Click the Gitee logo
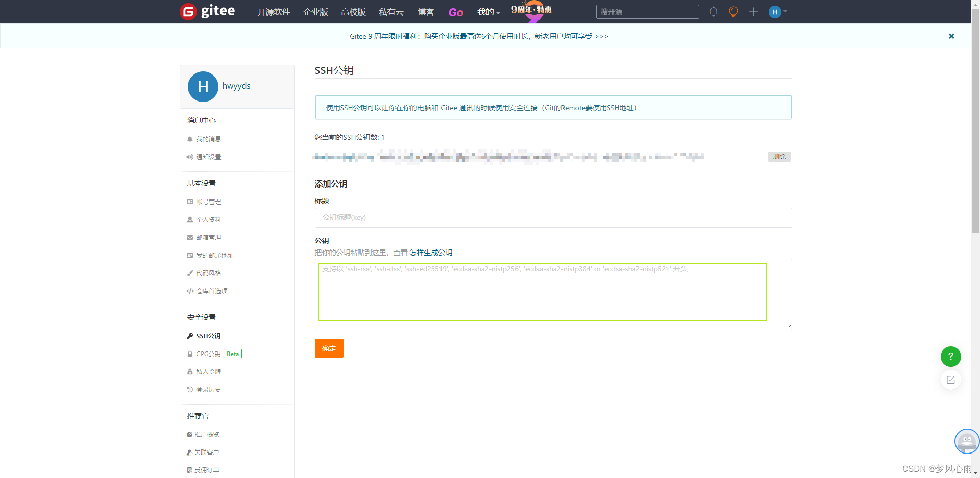This screenshot has width=980, height=478. tap(207, 11)
